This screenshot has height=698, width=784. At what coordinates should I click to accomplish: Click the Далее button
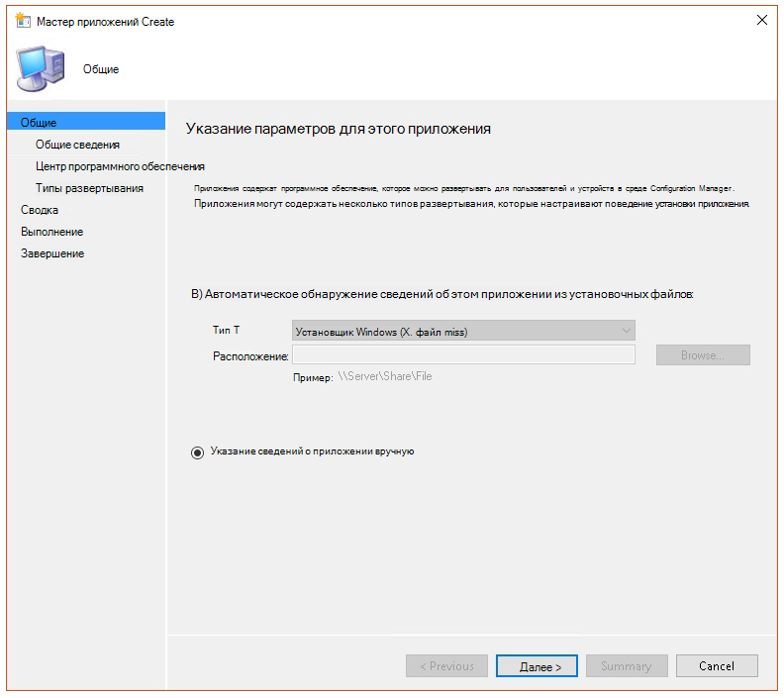click(537, 666)
